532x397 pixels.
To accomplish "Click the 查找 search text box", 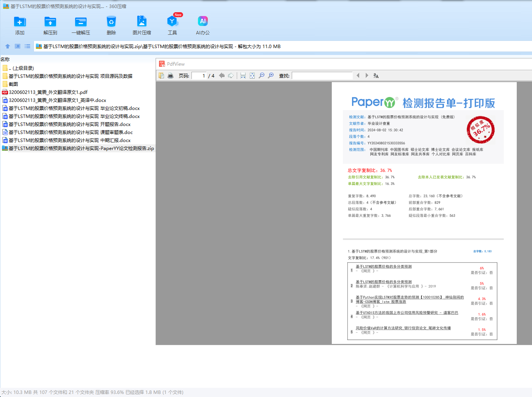I will click(x=322, y=76).
